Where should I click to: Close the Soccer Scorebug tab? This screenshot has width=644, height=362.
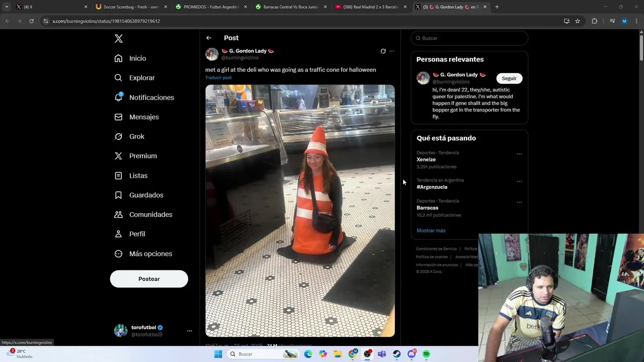tap(166, 7)
